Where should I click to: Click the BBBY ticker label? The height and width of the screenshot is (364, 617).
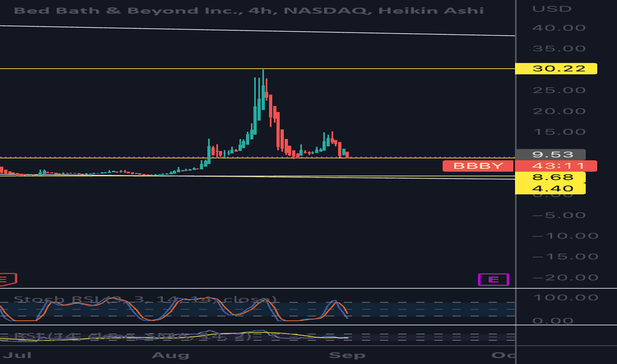(478, 165)
